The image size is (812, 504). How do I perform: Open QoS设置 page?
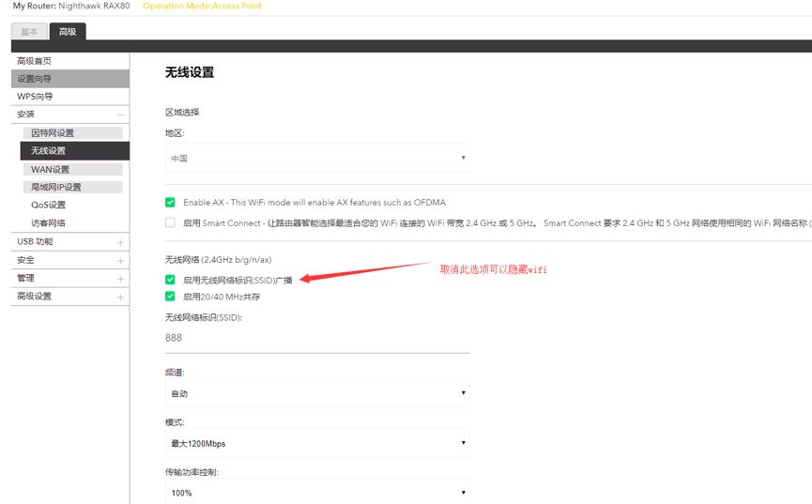(x=48, y=205)
